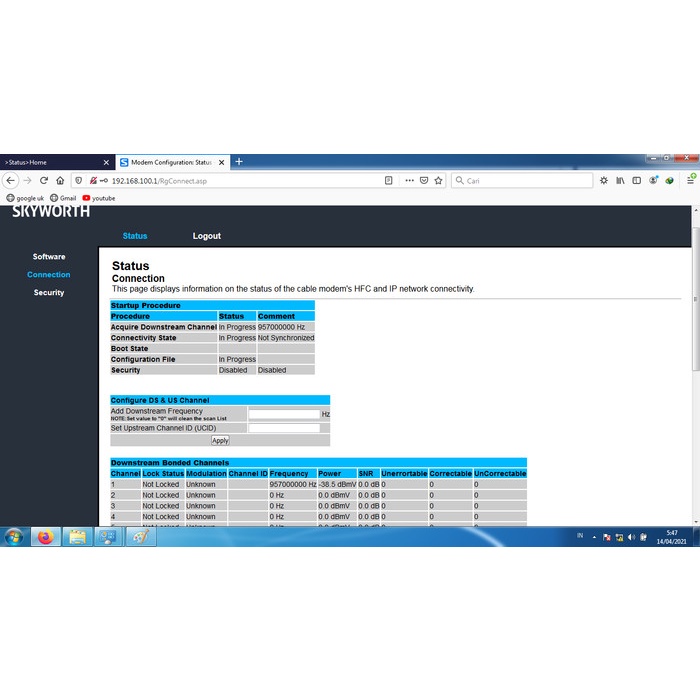Click the 'Modulation' column header
Screen dimensions: 700x700
(206, 473)
